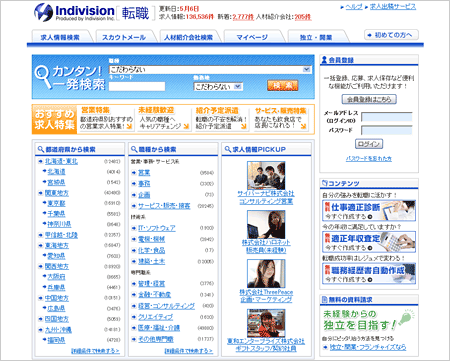Select the 宮城県 link

tap(56, 182)
